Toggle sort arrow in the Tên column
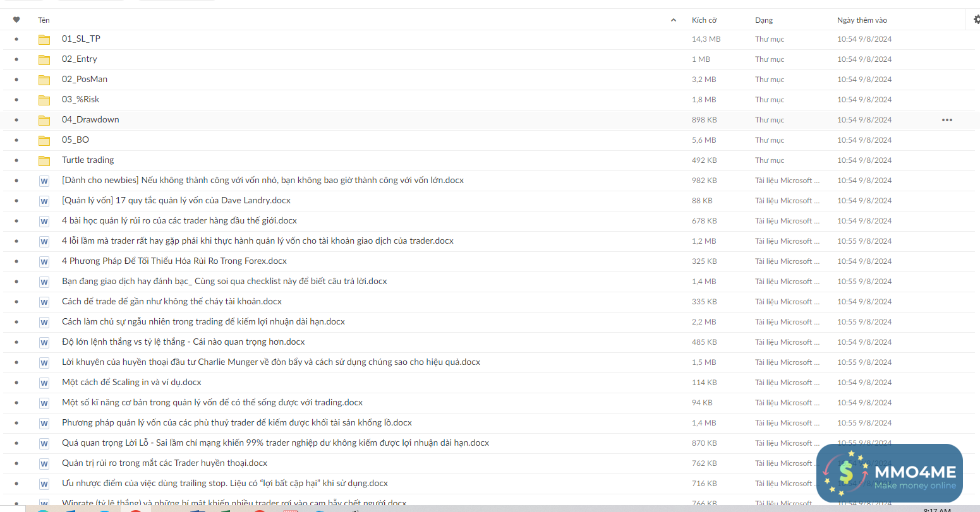The height and width of the screenshot is (512, 980). tap(673, 20)
